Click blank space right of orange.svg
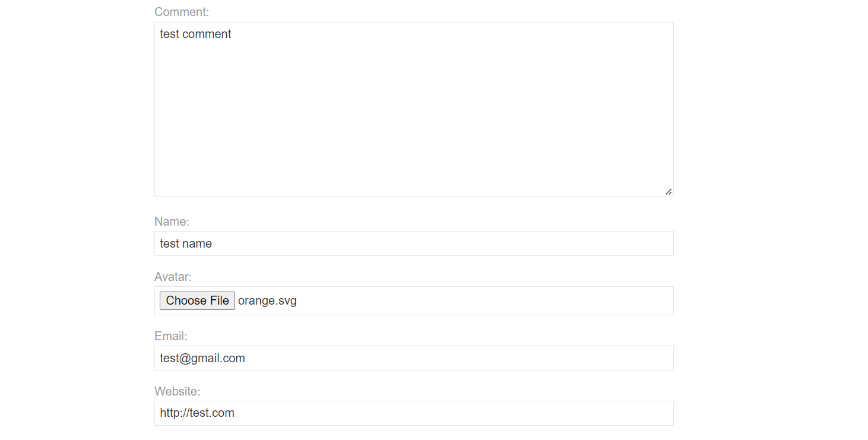 click(475, 300)
